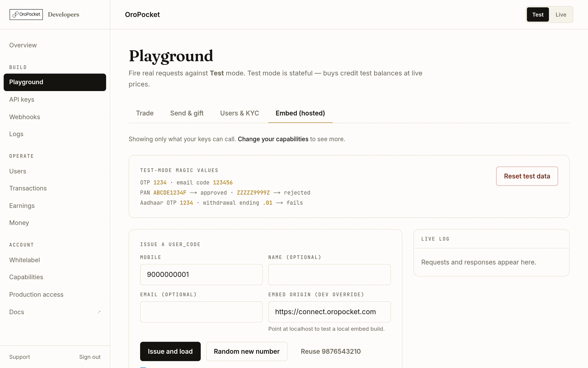Click Random new number
Screen dimensions: 588x368
[x=247, y=351]
